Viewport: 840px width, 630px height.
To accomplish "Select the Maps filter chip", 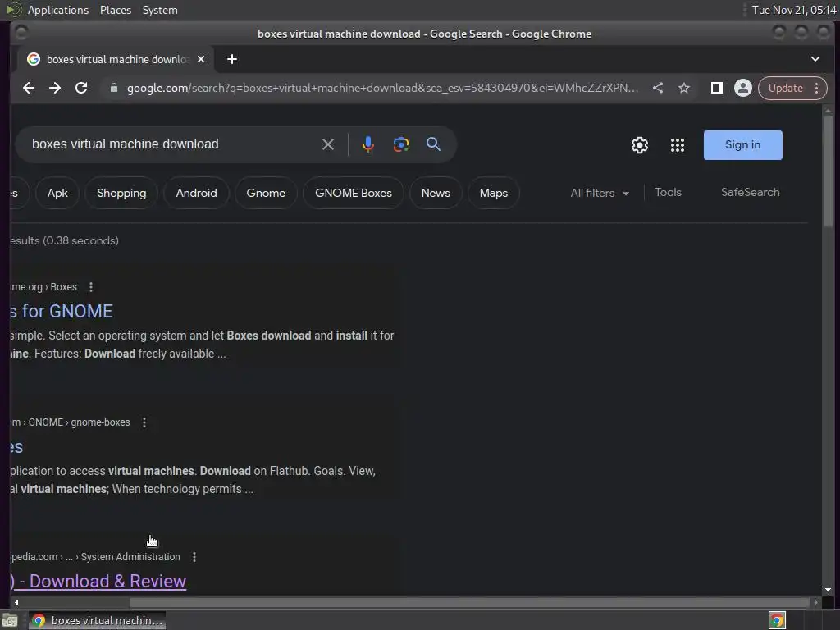I will pyautogui.click(x=493, y=193).
